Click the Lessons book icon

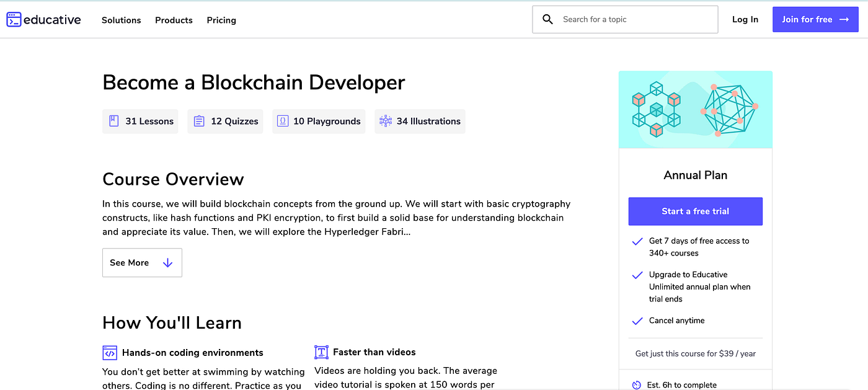pos(114,121)
